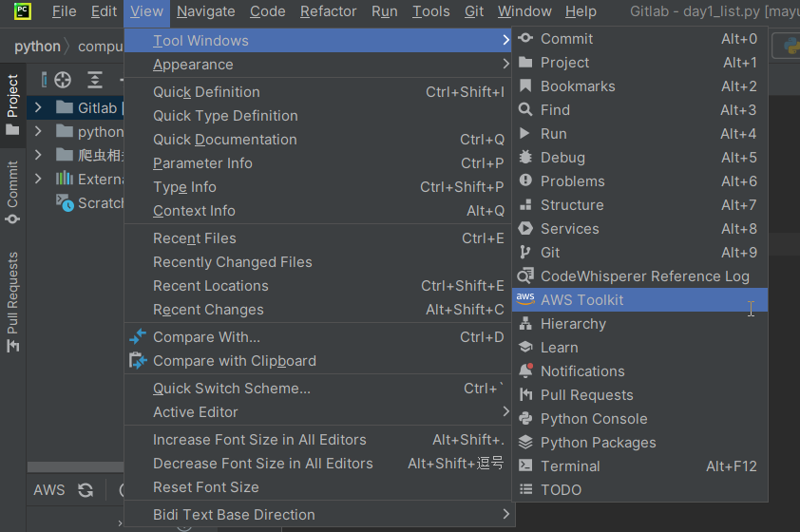Viewport: 800px width, 532px height.
Task: Select Recent Locations menu item
Action: tap(317, 286)
